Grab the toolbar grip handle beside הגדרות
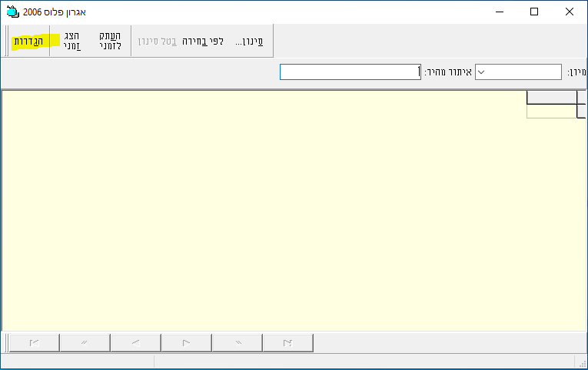 pos(7,41)
